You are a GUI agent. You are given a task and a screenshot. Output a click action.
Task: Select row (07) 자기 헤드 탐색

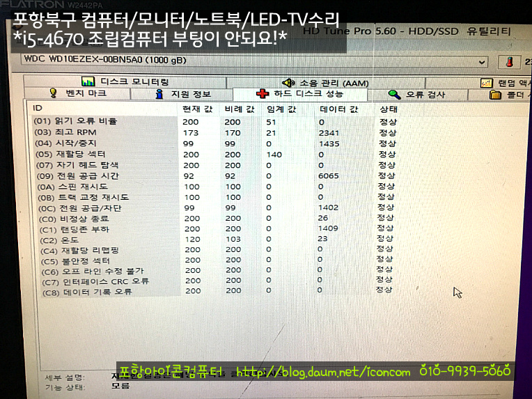(215, 165)
